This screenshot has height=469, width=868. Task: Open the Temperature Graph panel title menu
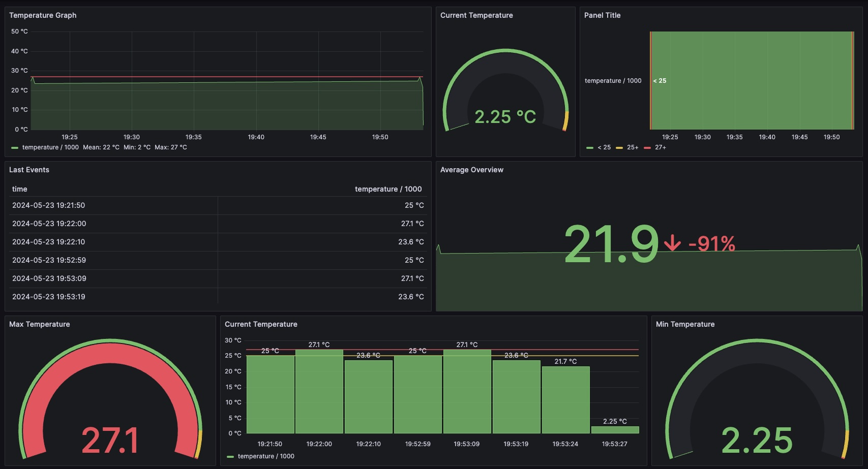[x=43, y=15]
